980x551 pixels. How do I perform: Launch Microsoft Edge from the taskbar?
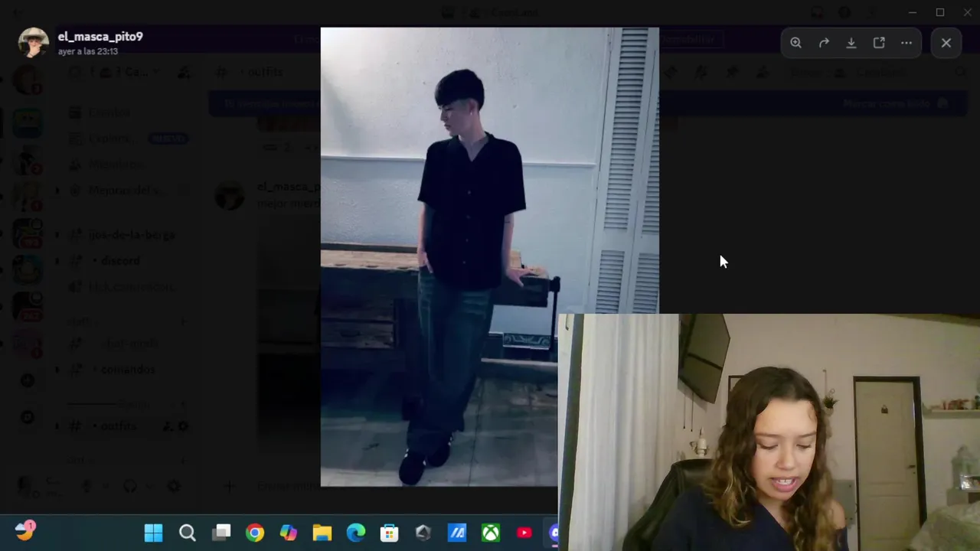click(x=356, y=533)
